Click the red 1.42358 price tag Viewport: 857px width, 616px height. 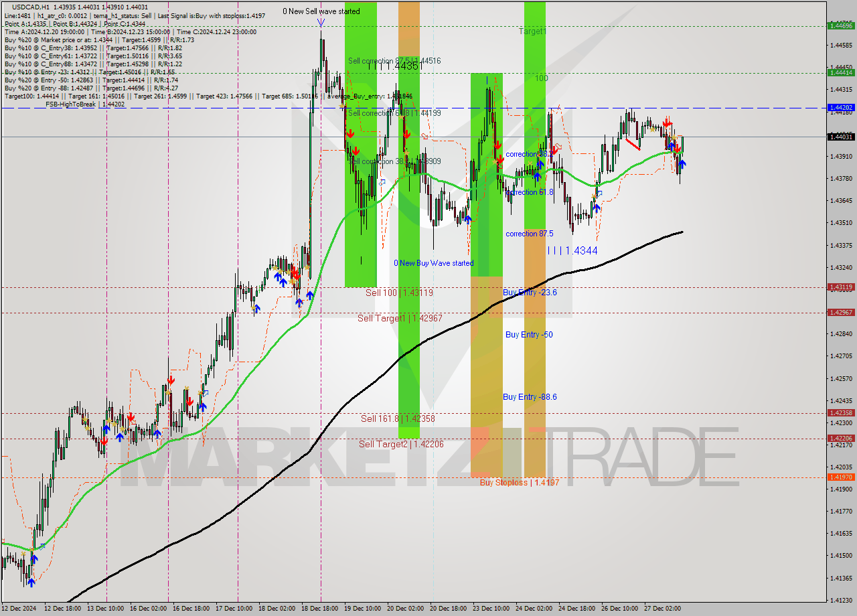840,413
